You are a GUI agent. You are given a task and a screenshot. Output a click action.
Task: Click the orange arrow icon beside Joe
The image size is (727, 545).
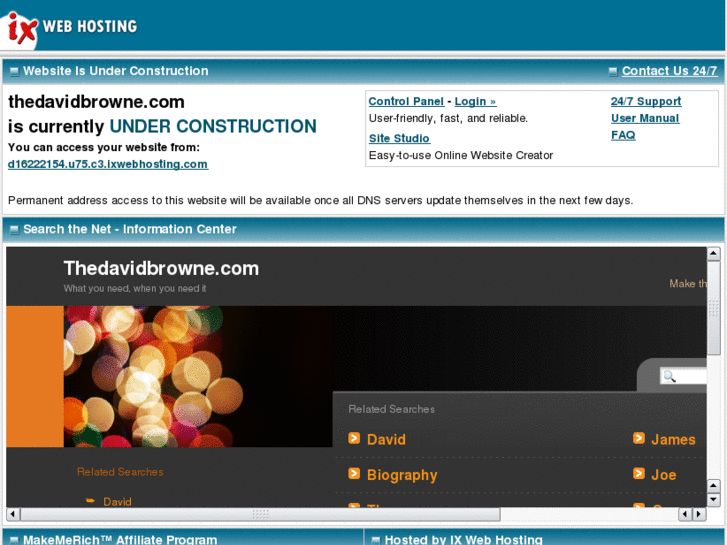pyautogui.click(x=639, y=473)
